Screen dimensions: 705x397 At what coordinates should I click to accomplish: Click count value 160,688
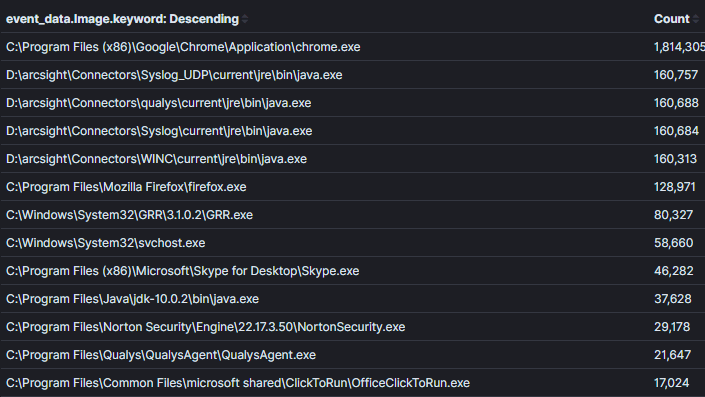(x=676, y=103)
